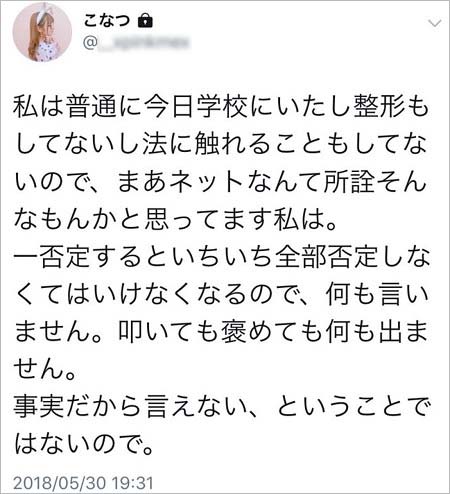The width and height of the screenshot is (450, 494).
Task: Click the padlock protected-account icon
Action: [145, 21]
